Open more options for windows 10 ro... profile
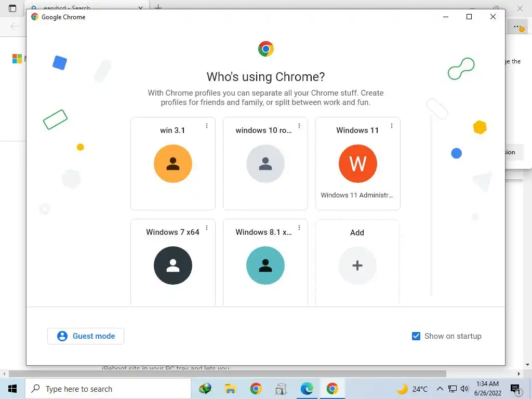 coord(299,126)
